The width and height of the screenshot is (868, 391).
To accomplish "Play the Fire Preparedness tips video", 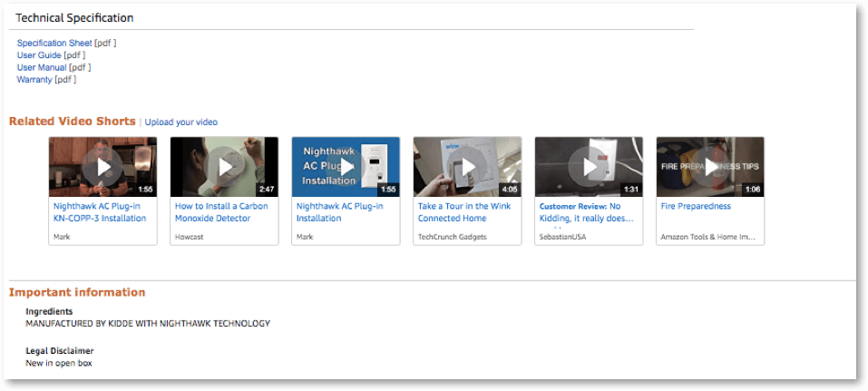I will coord(711,167).
